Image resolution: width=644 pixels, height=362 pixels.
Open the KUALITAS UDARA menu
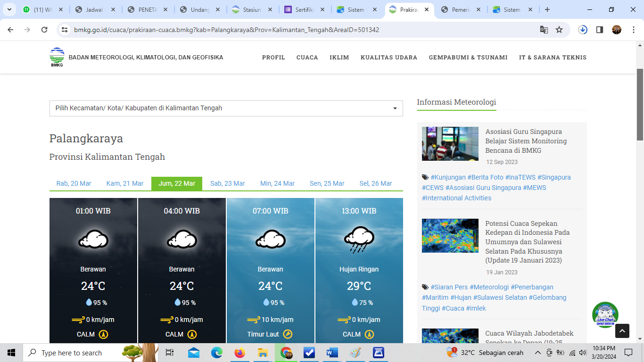click(x=389, y=58)
